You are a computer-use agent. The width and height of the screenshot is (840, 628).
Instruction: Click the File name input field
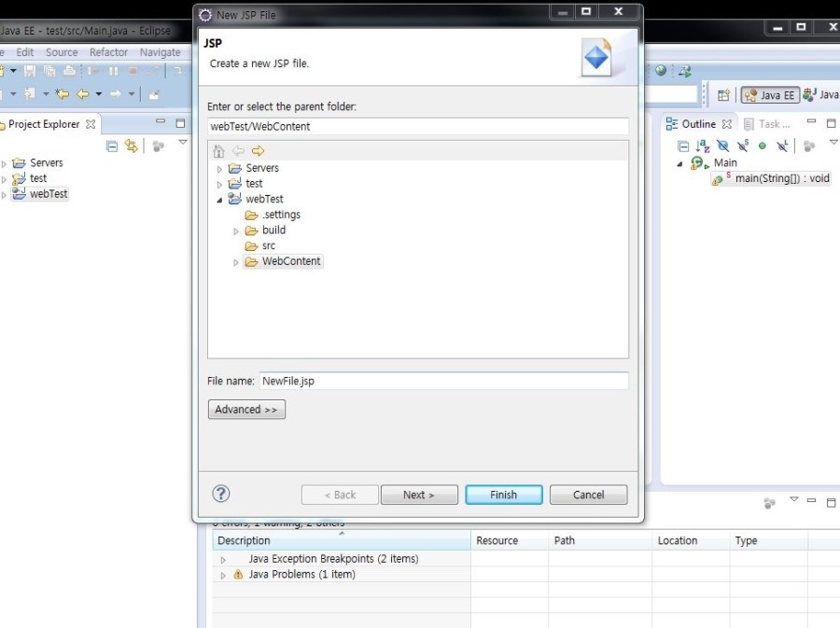[x=443, y=381]
